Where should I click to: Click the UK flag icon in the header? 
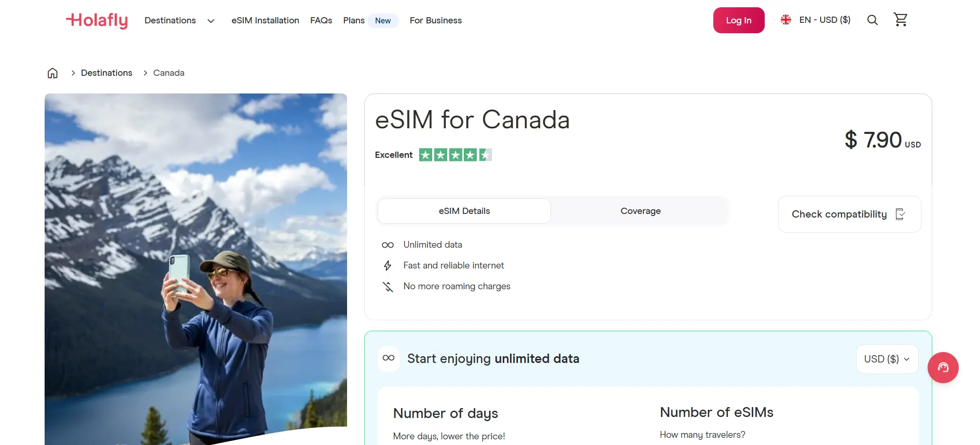(785, 19)
